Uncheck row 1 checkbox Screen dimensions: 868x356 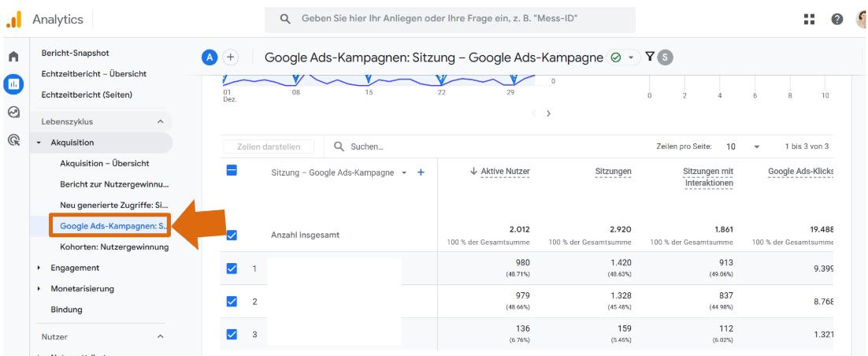coord(232,269)
